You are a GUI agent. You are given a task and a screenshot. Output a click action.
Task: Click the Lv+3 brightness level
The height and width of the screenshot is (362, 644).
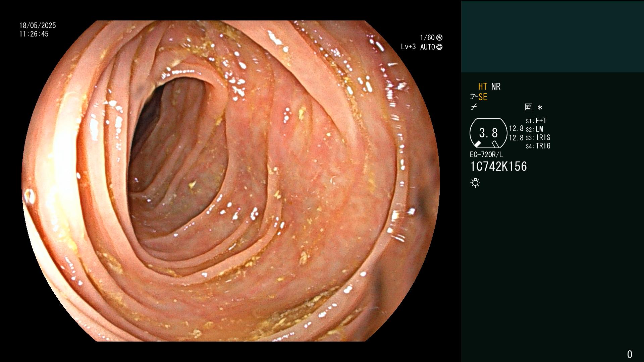pos(408,47)
